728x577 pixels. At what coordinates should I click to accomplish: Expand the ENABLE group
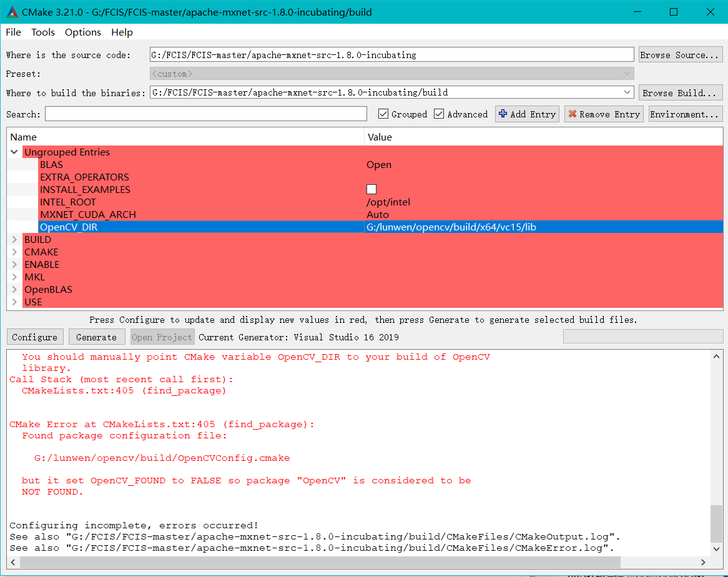click(14, 265)
